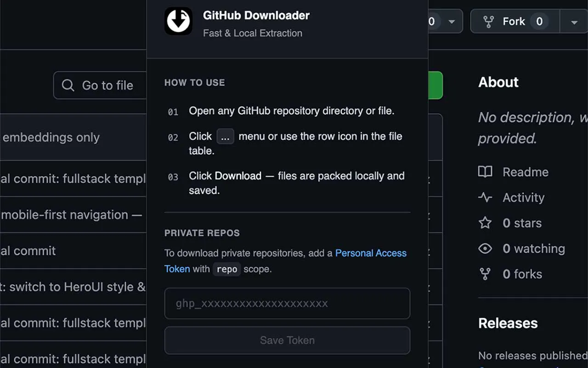
Task: Click the Fork button
Action: (x=515, y=22)
